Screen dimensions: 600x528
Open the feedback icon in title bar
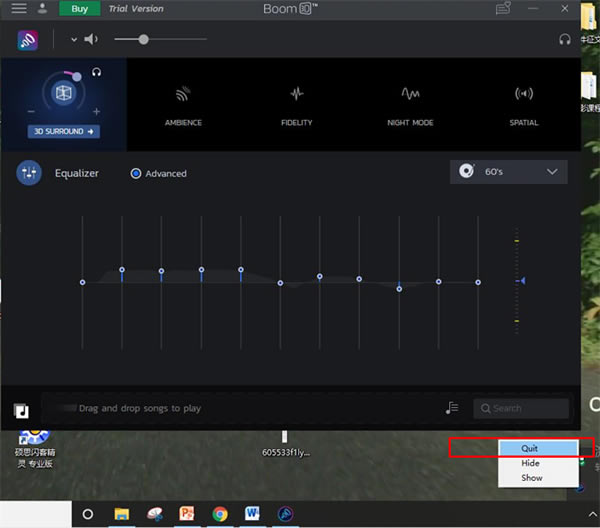point(503,9)
